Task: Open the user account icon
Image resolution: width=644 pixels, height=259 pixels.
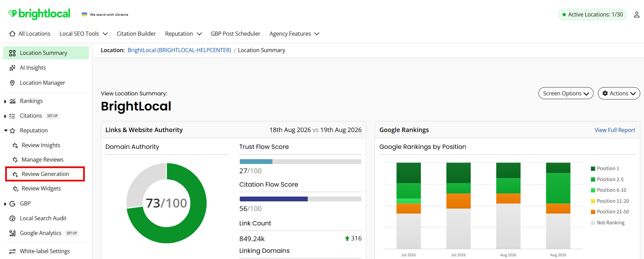Action: [x=636, y=14]
